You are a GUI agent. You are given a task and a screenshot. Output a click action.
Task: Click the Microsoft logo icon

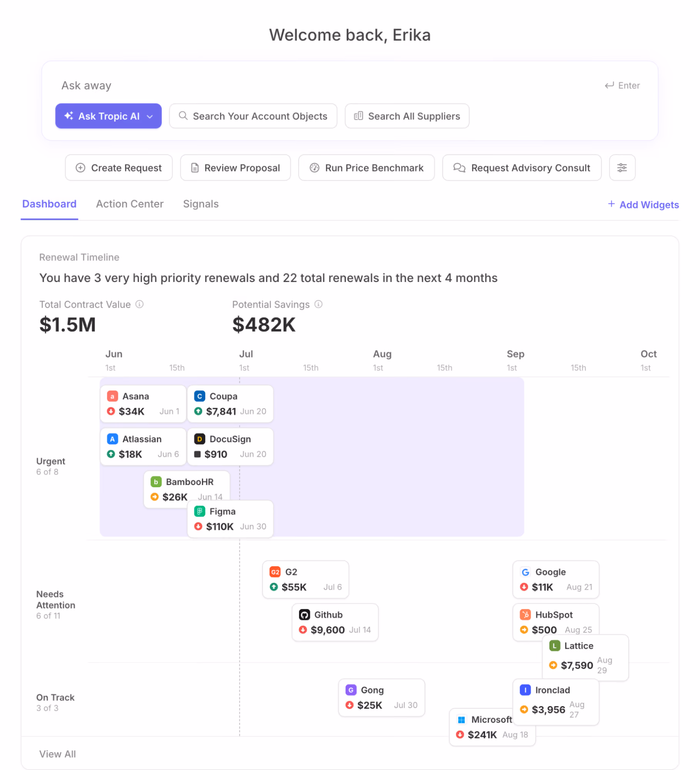(461, 720)
